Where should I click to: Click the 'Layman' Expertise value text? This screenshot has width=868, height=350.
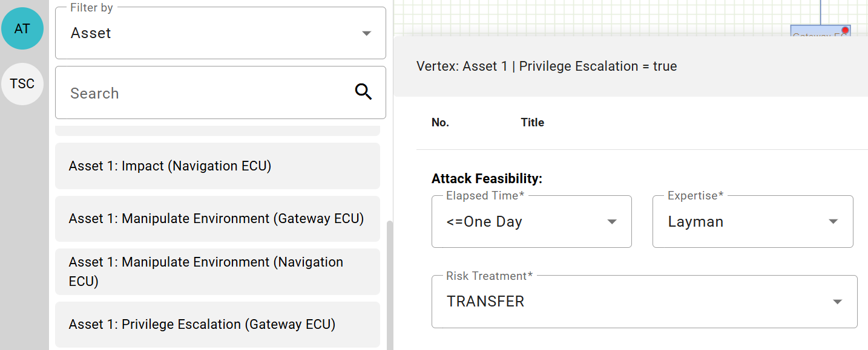click(x=695, y=221)
